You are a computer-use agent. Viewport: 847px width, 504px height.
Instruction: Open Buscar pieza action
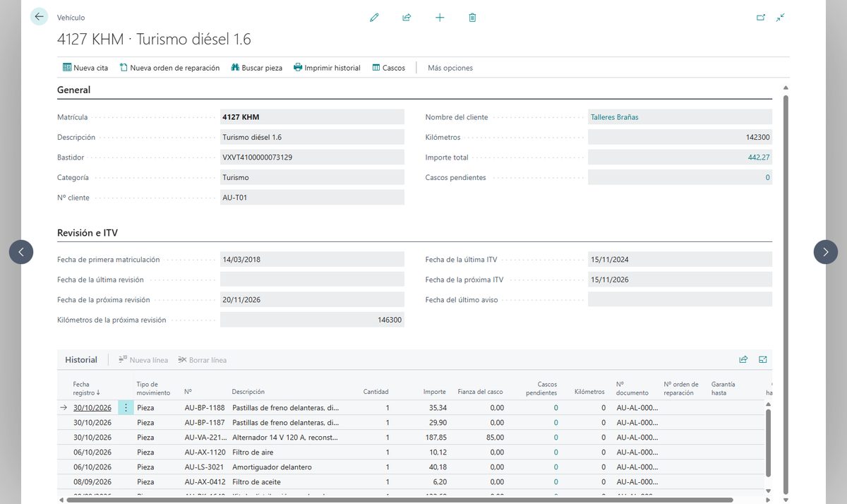[257, 68]
